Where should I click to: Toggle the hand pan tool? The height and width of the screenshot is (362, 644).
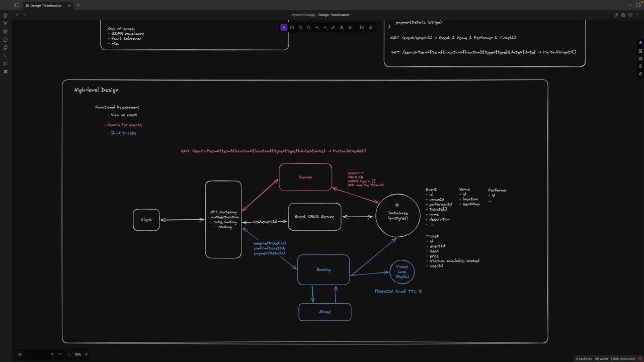click(640, 74)
